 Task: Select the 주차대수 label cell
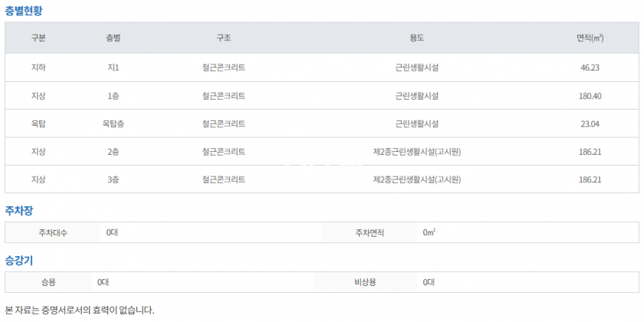[x=53, y=232]
